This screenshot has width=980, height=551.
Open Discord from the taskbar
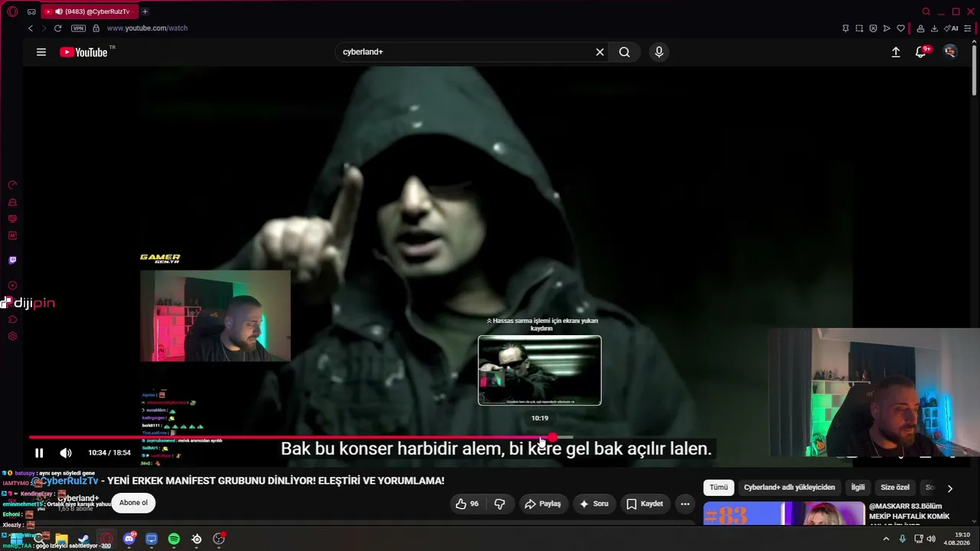click(x=129, y=540)
